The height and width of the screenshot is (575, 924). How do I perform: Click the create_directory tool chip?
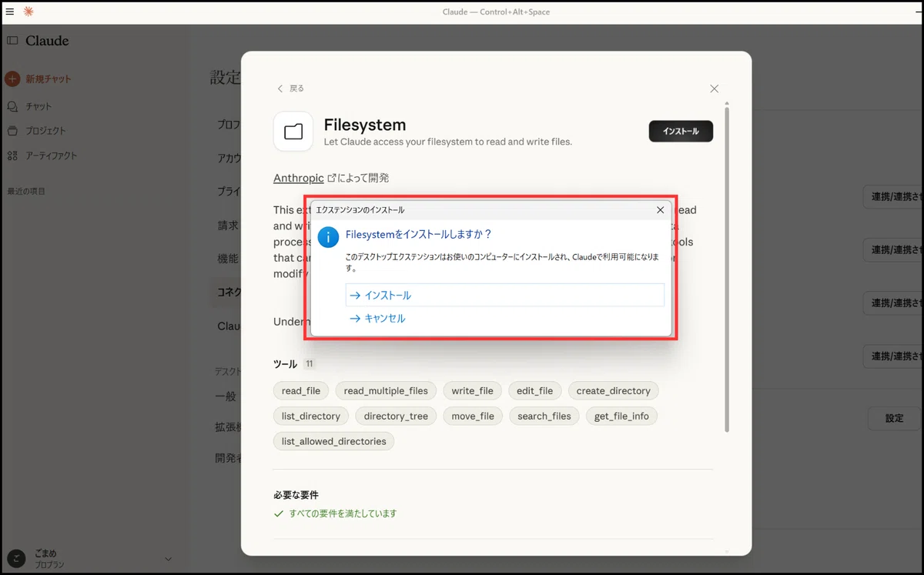614,390
